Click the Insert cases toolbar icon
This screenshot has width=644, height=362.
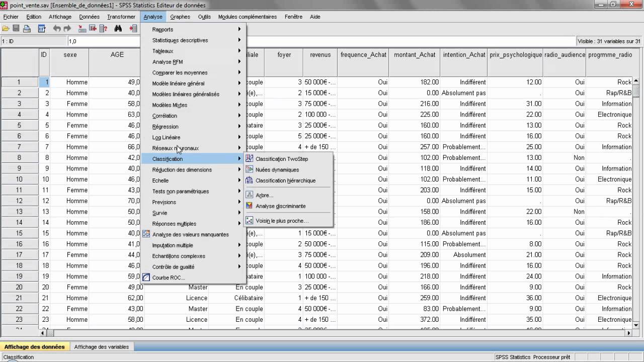coord(133,29)
